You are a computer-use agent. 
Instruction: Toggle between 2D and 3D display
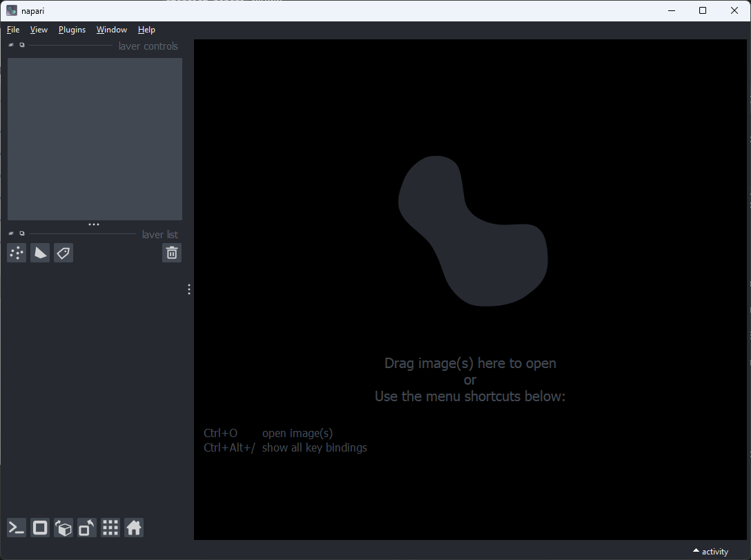[x=40, y=528]
